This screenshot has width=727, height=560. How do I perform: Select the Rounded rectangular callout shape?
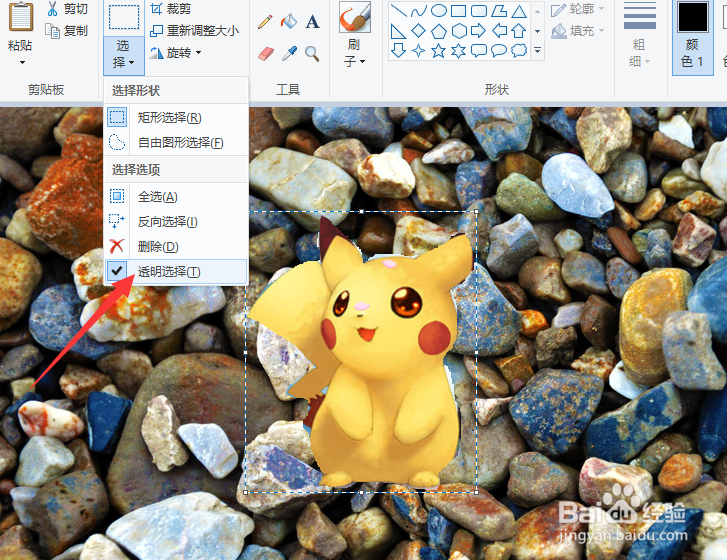click(x=478, y=51)
